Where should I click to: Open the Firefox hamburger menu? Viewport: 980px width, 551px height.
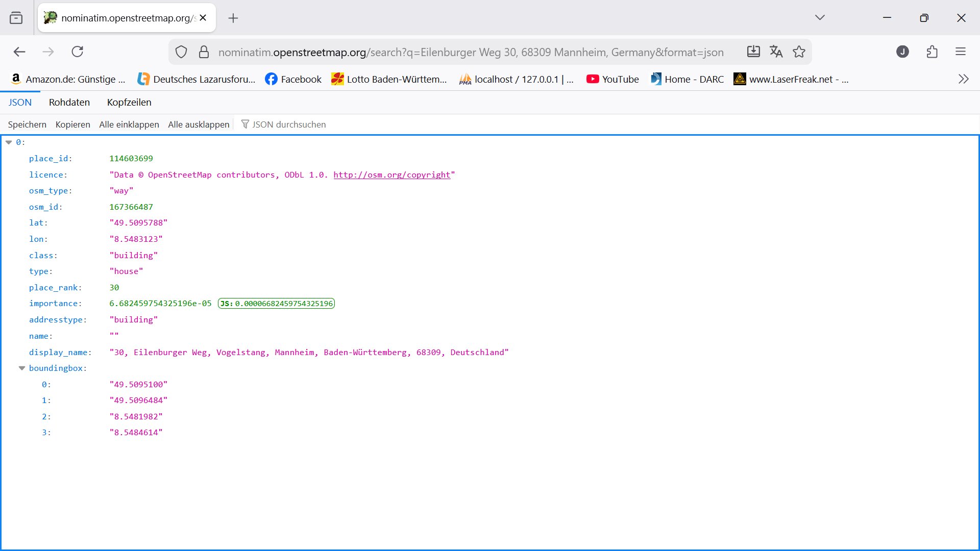pyautogui.click(x=961, y=52)
